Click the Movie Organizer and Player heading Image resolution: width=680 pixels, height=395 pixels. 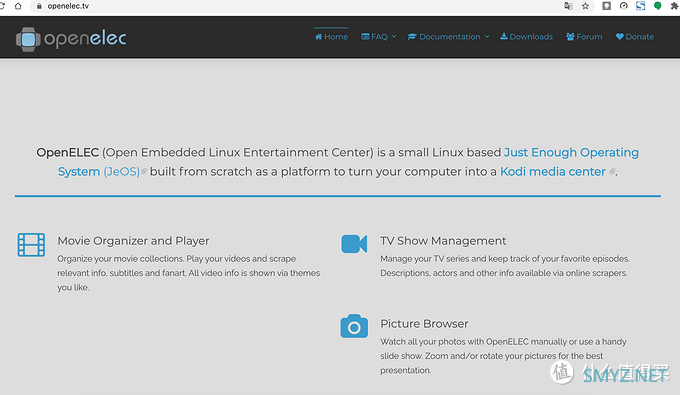tap(133, 241)
